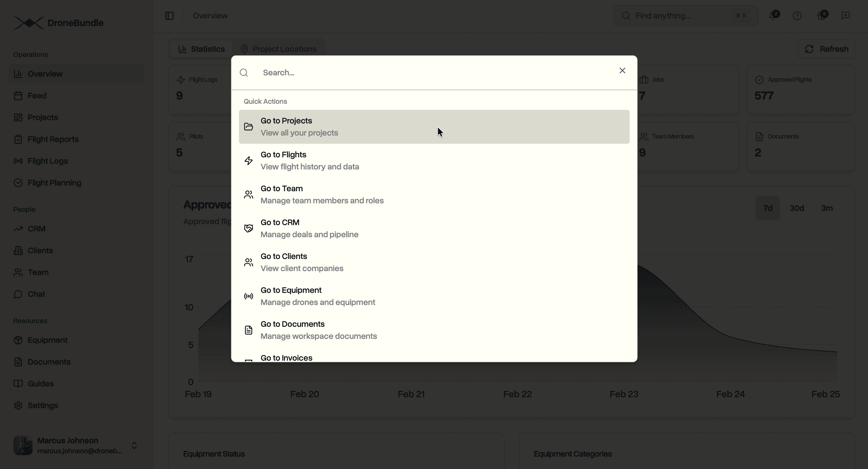868x469 pixels.
Task: Select the 30d time range
Action: [x=797, y=208]
